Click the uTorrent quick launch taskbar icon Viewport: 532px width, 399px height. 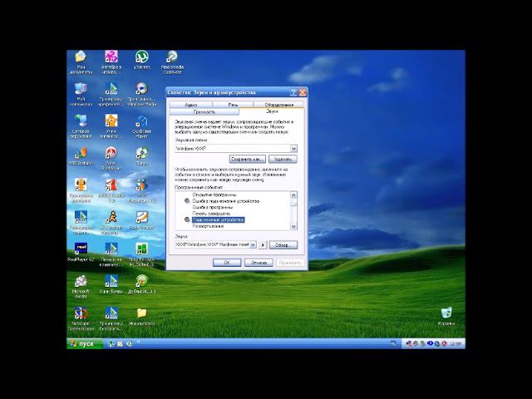coord(111,343)
